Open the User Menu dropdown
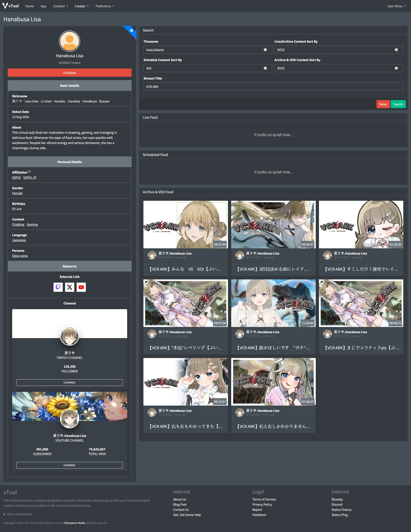 [x=396, y=6]
